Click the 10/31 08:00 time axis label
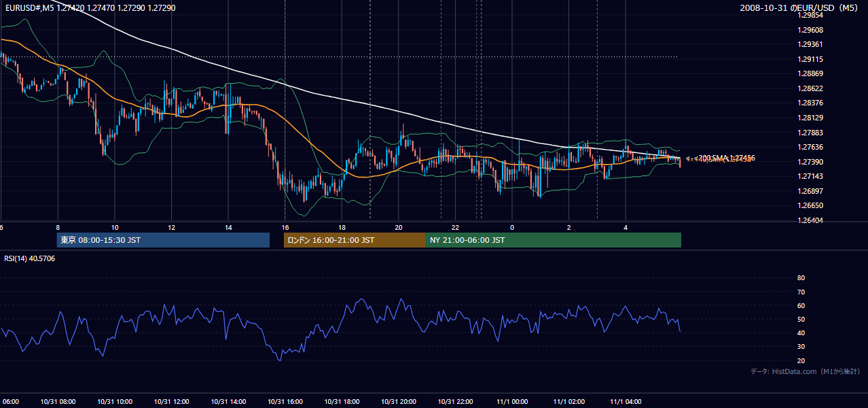The height and width of the screenshot is (408, 868). click(x=58, y=401)
